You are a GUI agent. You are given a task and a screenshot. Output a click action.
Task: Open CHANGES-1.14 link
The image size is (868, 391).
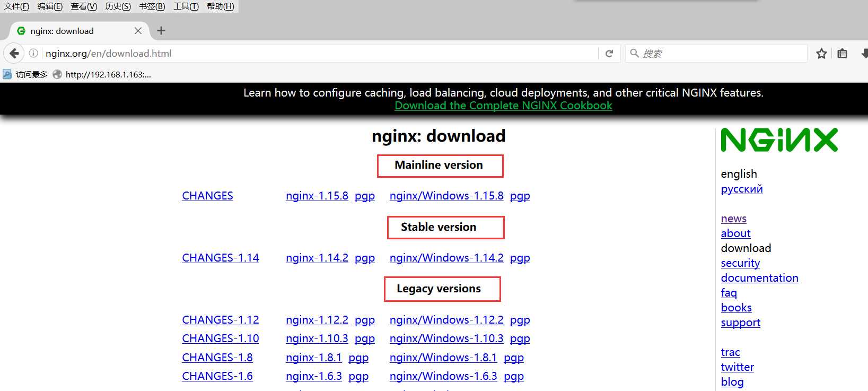pos(221,258)
